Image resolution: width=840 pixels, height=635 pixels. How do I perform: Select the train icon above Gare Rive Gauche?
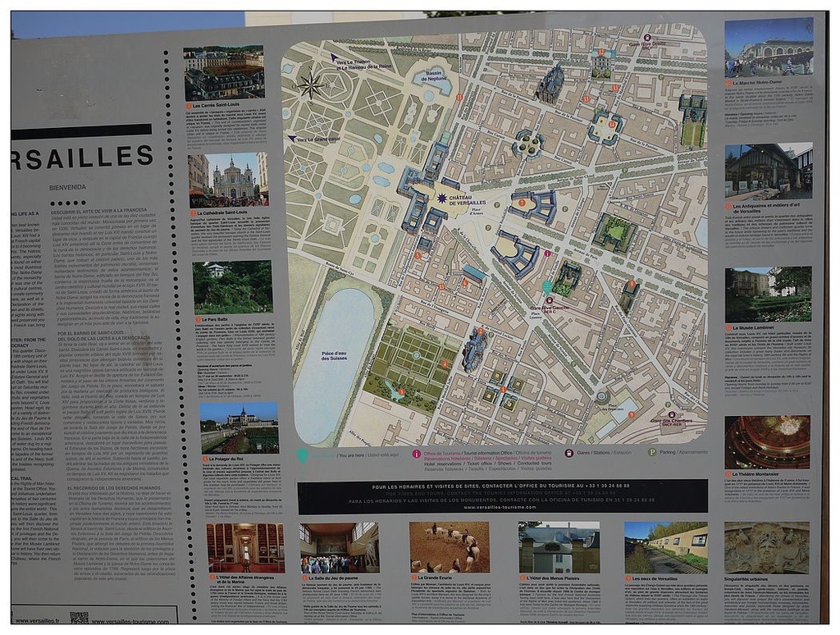(x=549, y=300)
